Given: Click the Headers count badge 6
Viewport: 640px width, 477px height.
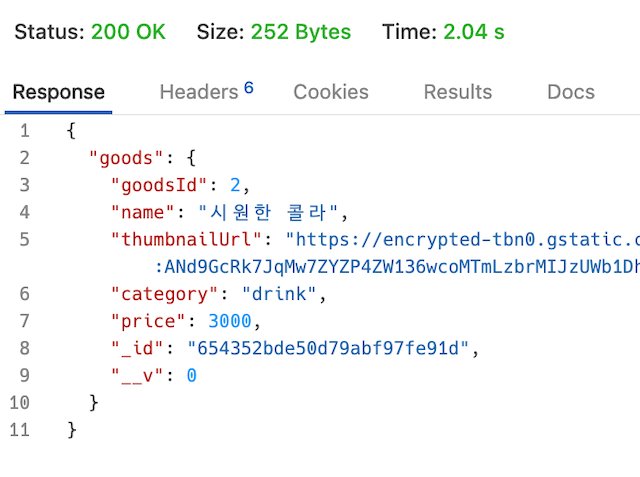Looking at the screenshot, I should click(249, 87).
